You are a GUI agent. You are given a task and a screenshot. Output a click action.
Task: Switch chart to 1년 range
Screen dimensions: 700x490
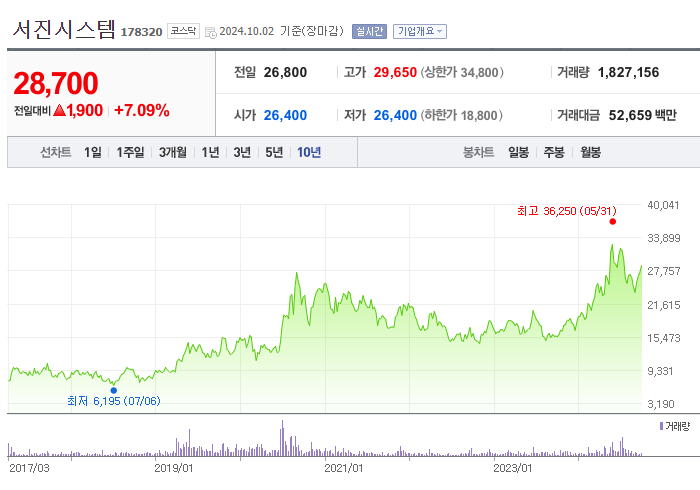[x=210, y=152]
